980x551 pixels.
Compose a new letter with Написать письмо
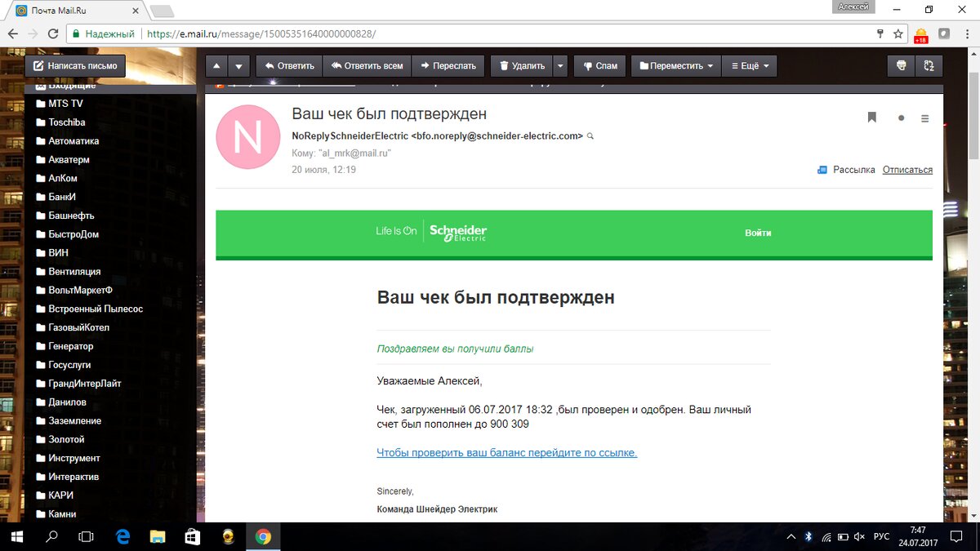[x=75, y=65]
